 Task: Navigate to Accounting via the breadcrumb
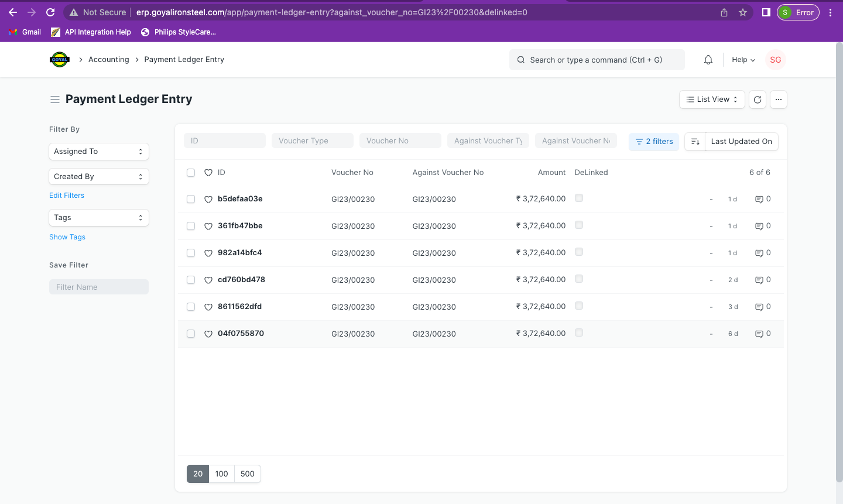click(x=108, y=59)
